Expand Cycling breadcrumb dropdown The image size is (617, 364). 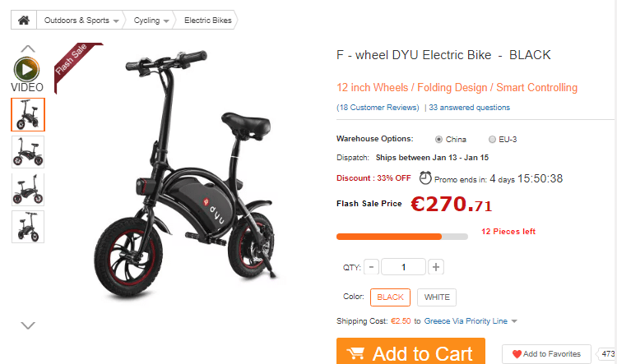click(166, 21)
